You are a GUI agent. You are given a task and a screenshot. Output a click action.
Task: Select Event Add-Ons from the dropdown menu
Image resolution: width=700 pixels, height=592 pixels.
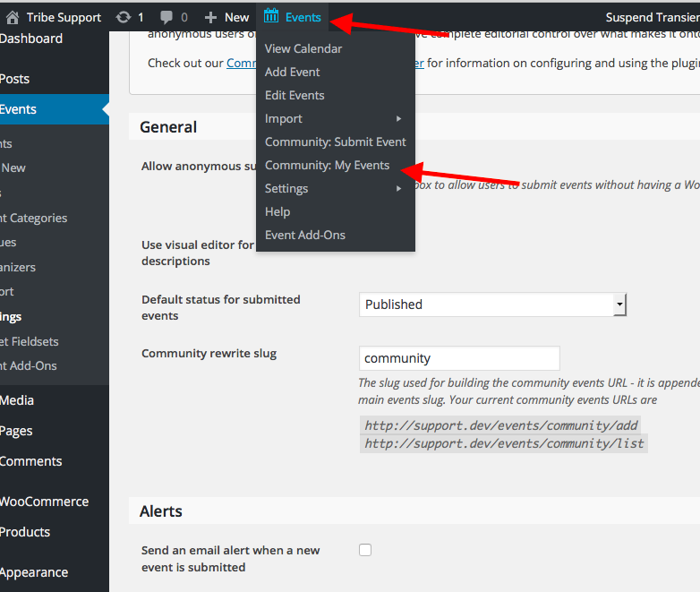304,235
